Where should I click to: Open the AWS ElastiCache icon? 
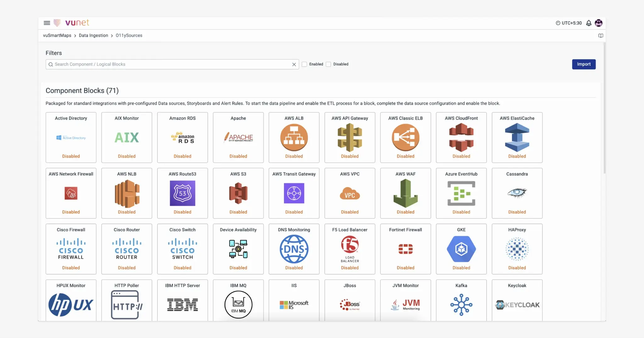click(x=517, y=137)
